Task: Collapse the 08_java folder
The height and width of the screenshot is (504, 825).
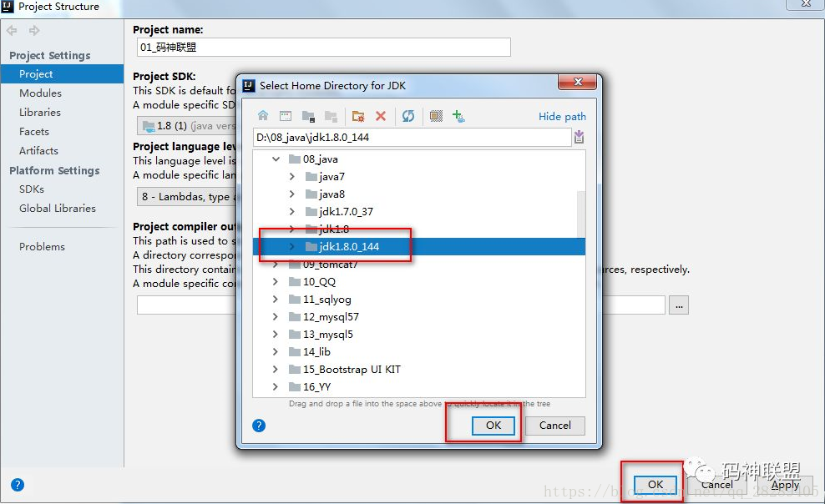Action: click(276, 159)
